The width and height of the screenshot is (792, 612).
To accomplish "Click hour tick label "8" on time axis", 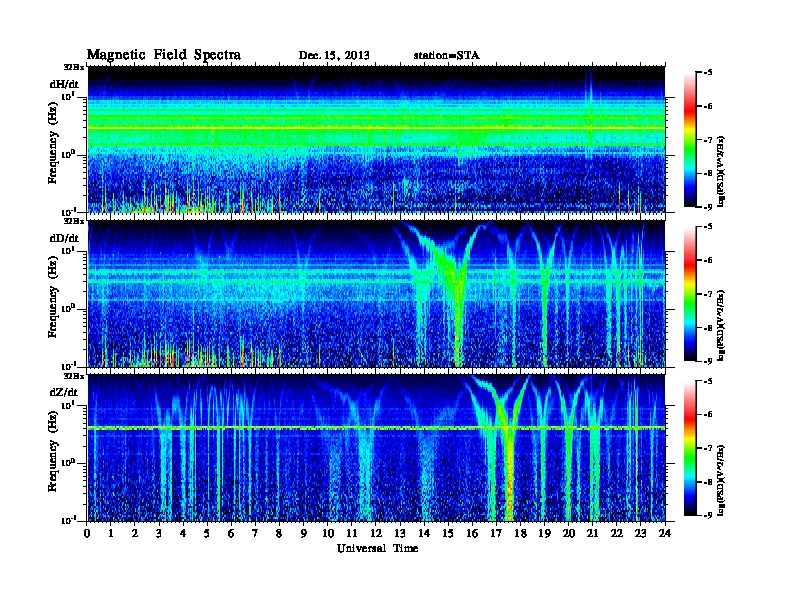I will pos(279,534).
